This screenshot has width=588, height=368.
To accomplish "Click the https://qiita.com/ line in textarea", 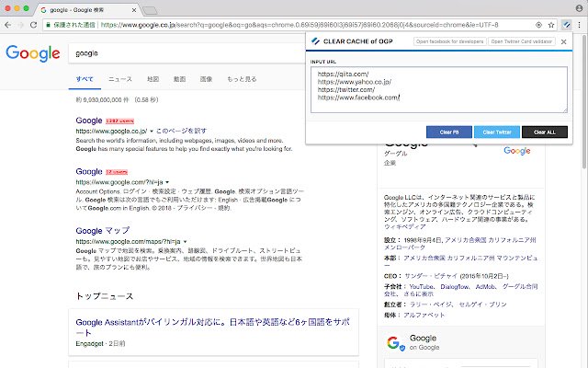I will click(343, 74).
